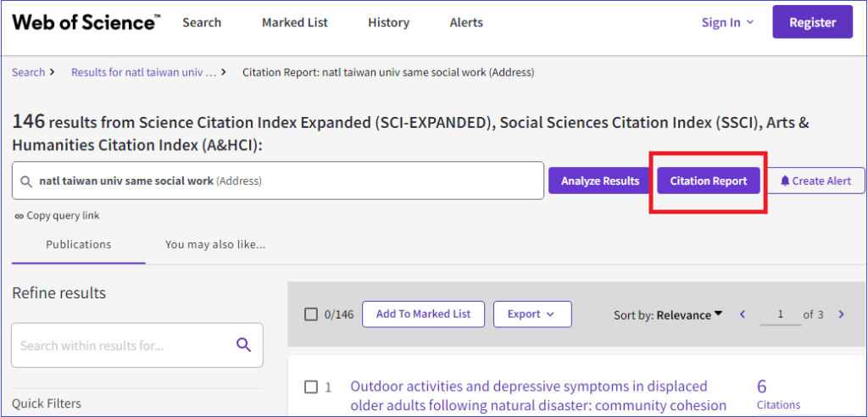Click the Citation Report button

click(x=708, y=181)
